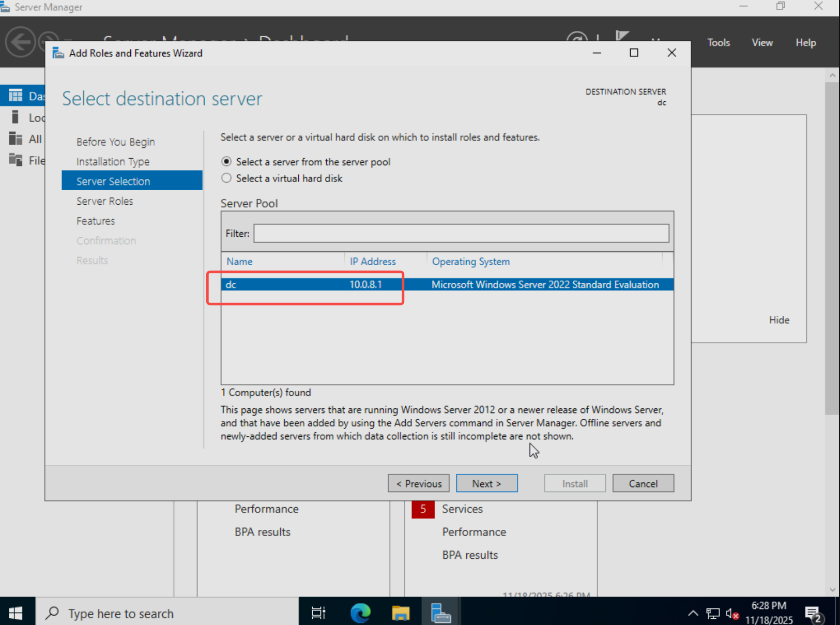Click the server pool Filter text box

(x=461, y=233)
